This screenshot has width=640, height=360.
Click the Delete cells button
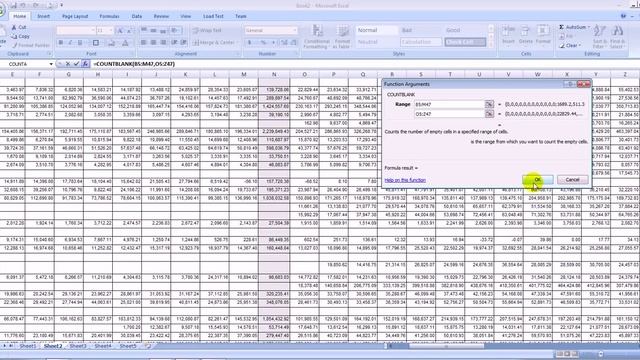coord(526,36)
